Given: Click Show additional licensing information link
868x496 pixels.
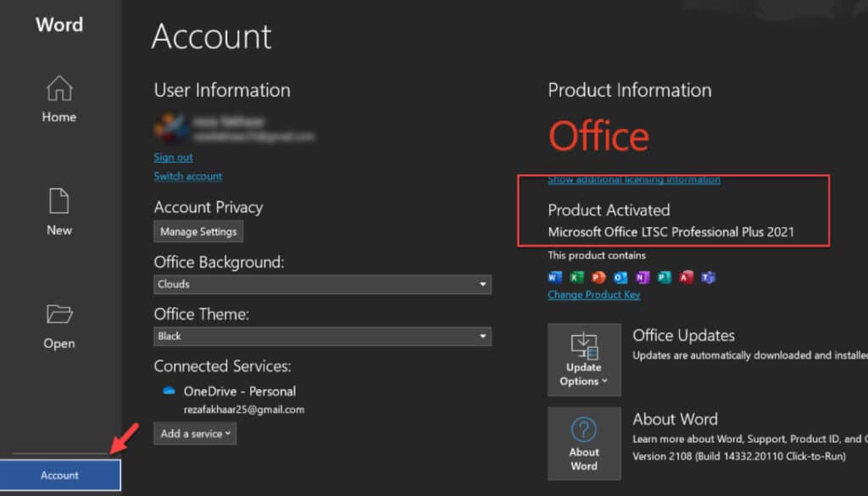Looking at the screenshot, I should click(x=634, y=180).
